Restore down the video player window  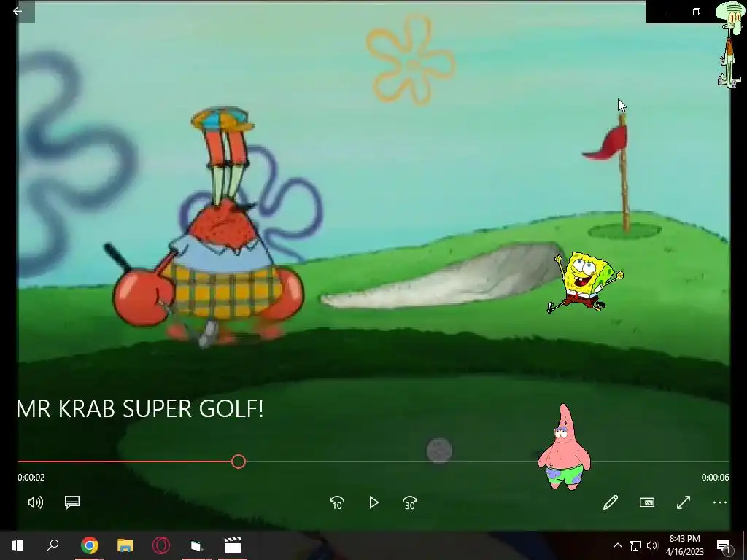[697, 12]
